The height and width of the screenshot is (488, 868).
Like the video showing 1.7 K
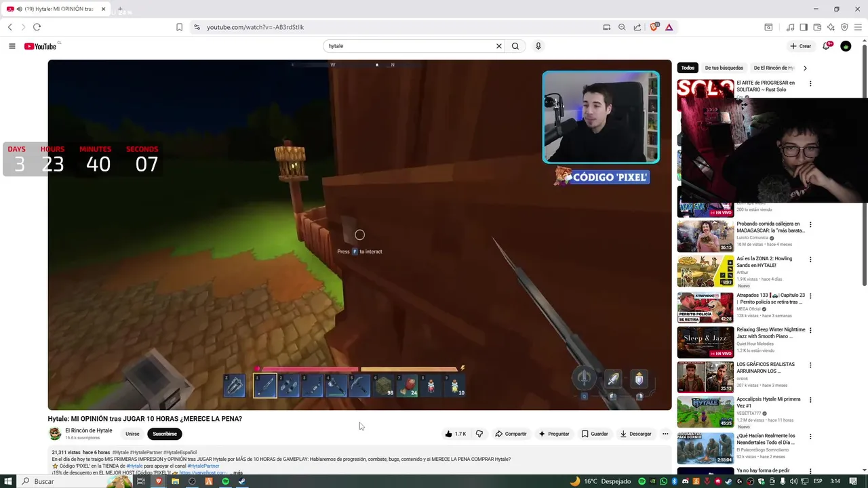456,434
